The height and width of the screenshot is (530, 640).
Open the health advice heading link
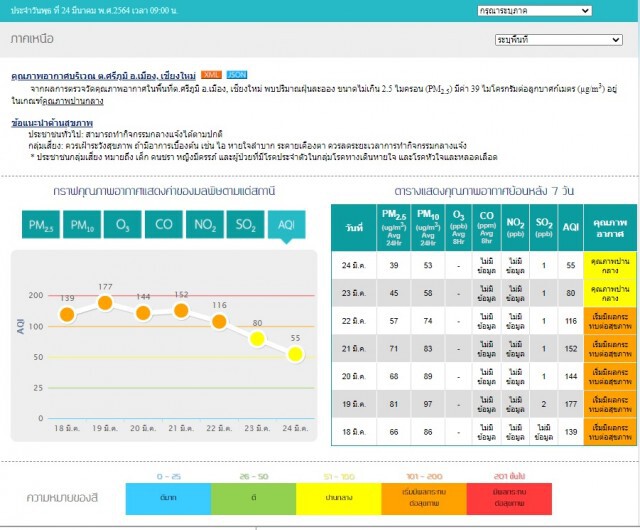point(52,123)
